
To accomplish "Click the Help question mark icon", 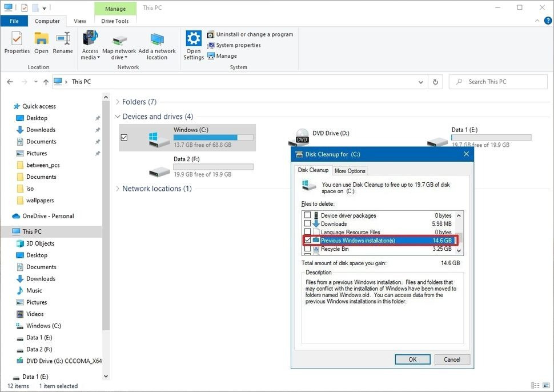I will pos(548,21).
